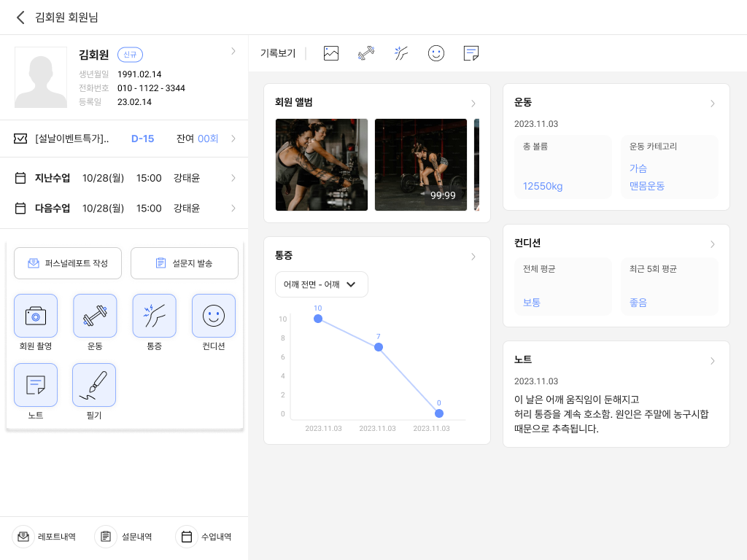747x560 pixels.
Task: Click the 보통 overall average value
Action: (532, 303)
